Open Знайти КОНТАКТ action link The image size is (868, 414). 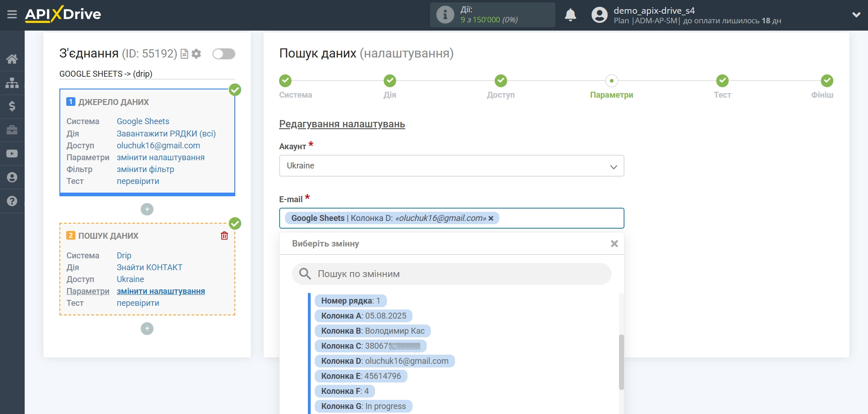149,267
